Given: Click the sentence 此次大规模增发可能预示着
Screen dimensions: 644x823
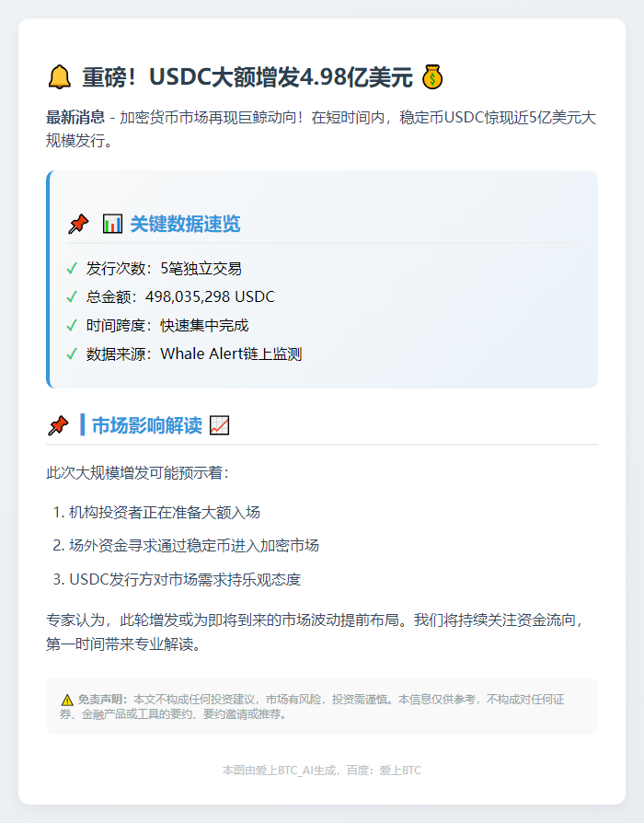Looking at the screenshot, I should pos(138,473).
